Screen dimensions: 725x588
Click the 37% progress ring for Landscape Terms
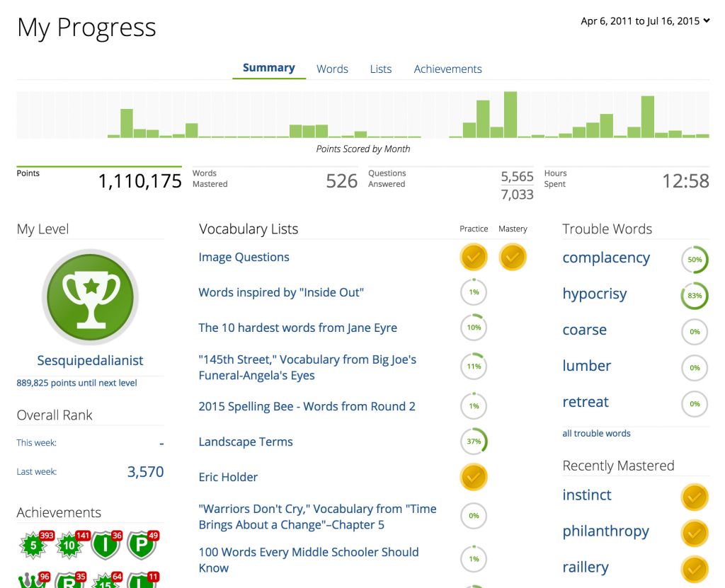pos(474,442)
